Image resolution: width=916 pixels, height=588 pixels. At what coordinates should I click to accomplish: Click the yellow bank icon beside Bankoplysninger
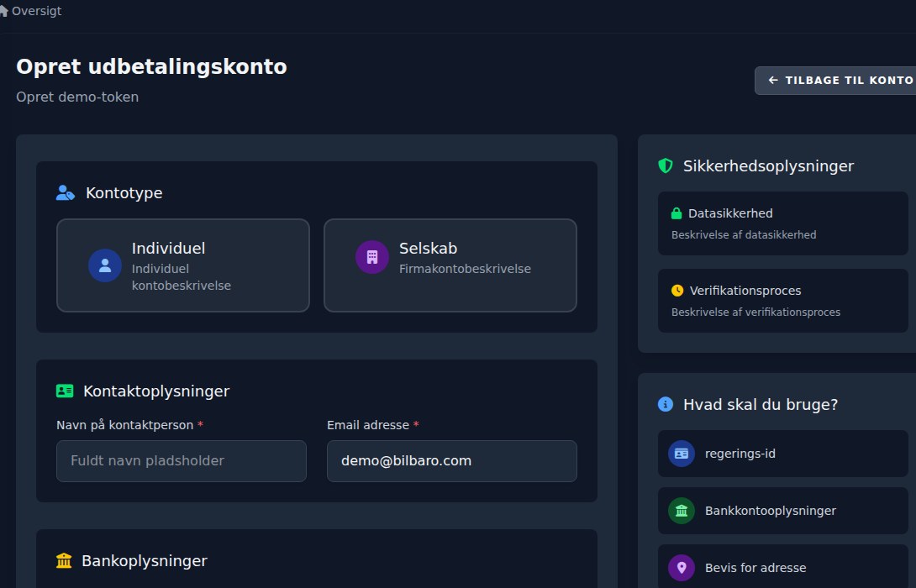[64, 560]
